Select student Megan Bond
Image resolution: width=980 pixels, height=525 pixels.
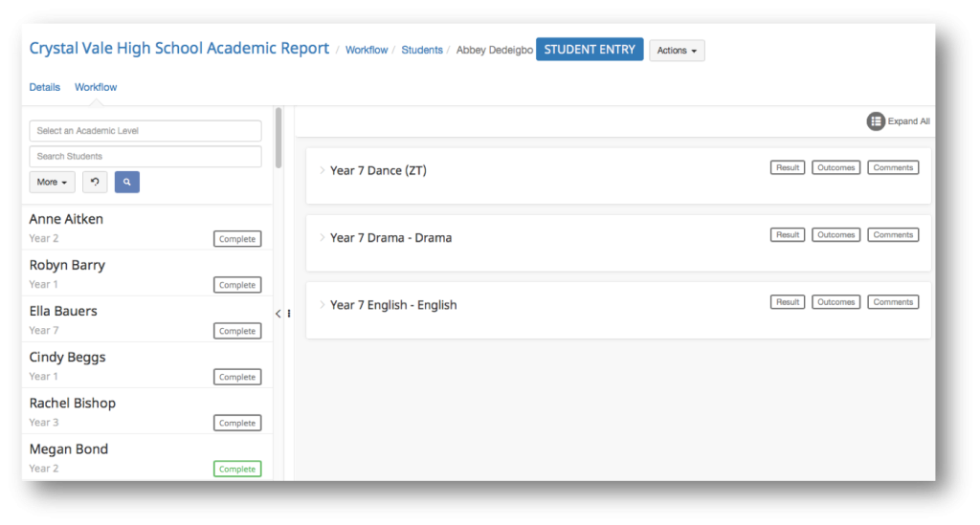tap(69, 449)
